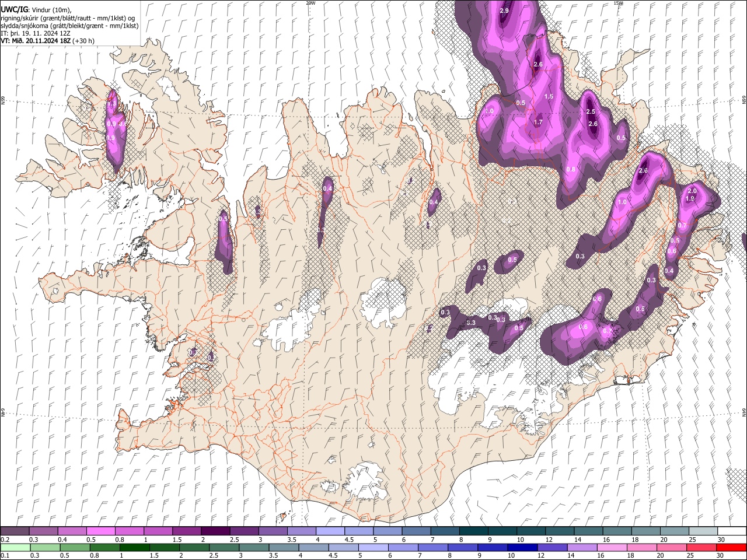Click the 'VT: Mið. 20.11.2024 18Z (+30 h)' line
The width and height of the screenshot is (747, 560).
(48, 41)
